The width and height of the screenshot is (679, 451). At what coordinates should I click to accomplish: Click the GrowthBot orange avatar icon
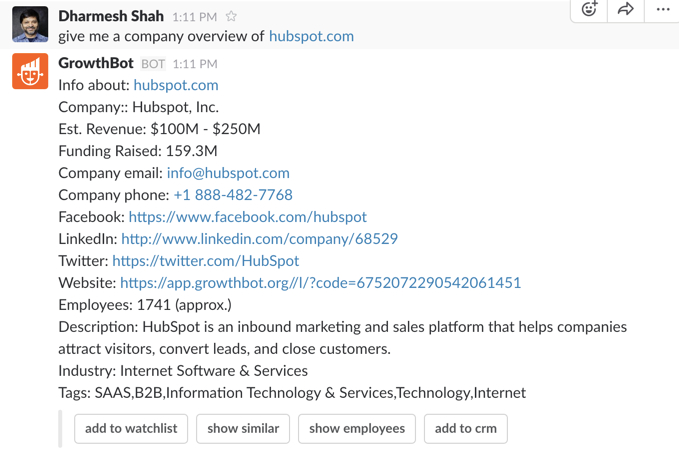(30, 71)
